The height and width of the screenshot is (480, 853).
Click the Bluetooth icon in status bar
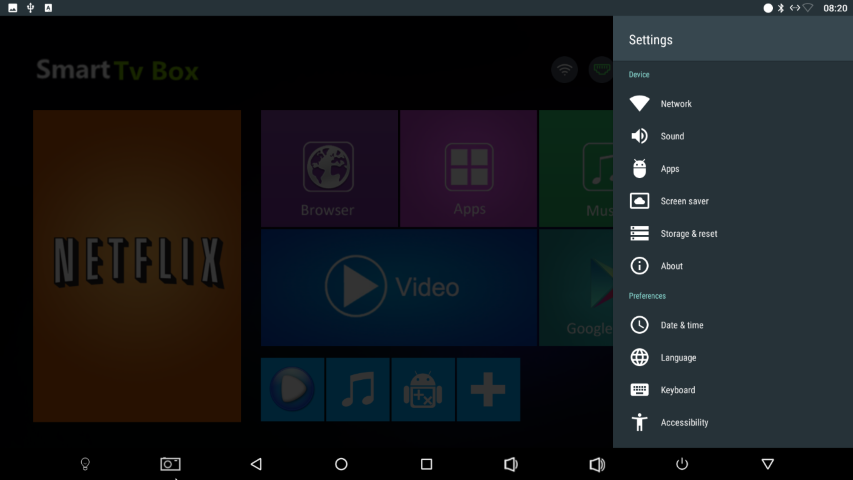tap(781, 8)
